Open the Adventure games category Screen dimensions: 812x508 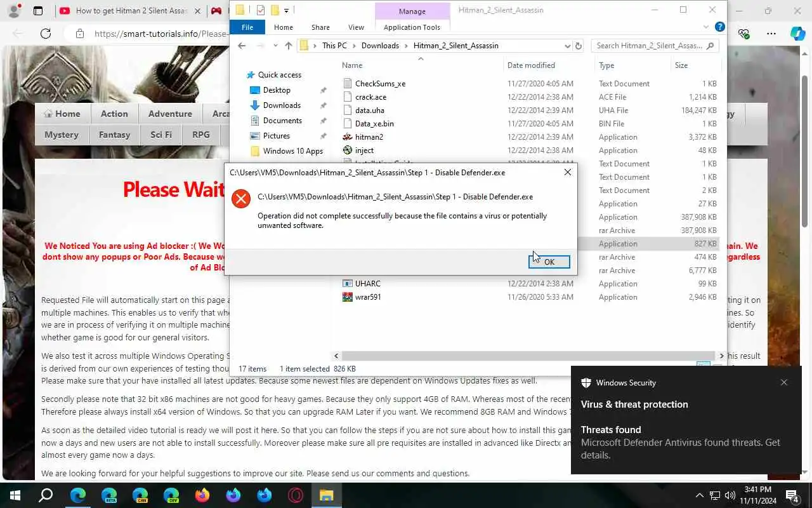click(170, 114)
